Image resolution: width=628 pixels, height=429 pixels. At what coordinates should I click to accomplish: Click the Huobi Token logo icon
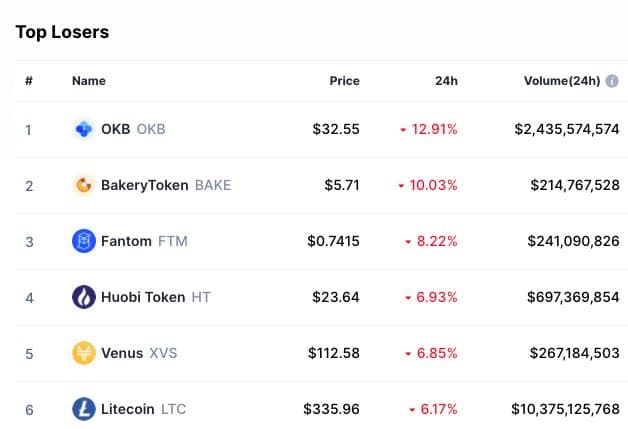pos(84,297)
